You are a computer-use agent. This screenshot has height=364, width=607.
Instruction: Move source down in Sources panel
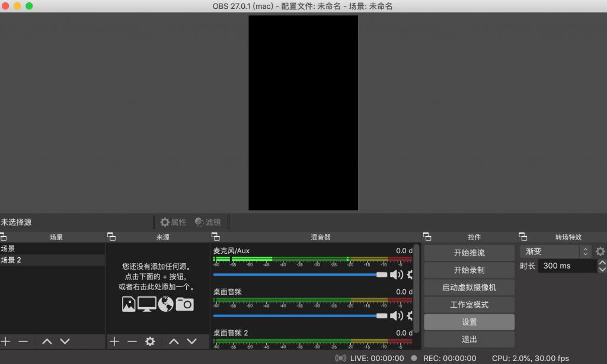coord(192,341)
